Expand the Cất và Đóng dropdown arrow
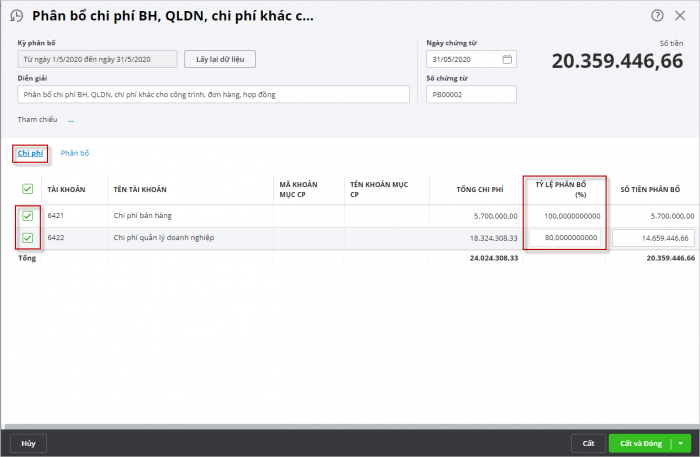This screenshot has width=700, height=457. click(681, 443)
